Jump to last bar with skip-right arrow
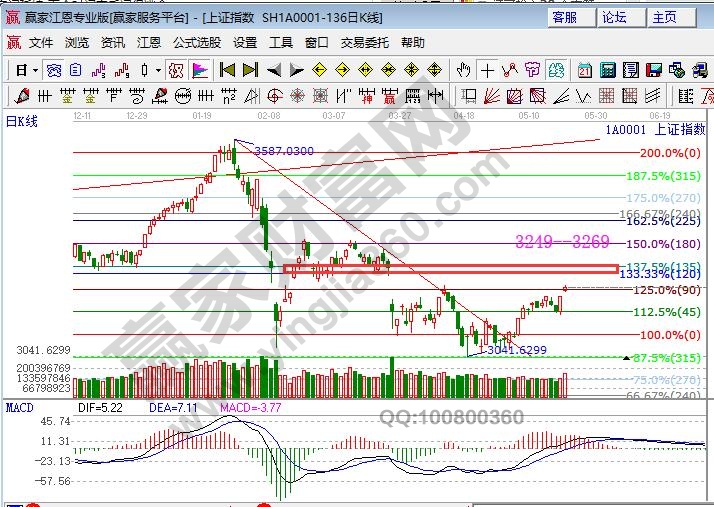Image resolution: width=714 pixels, height=507 pixels. pos(250,70)
